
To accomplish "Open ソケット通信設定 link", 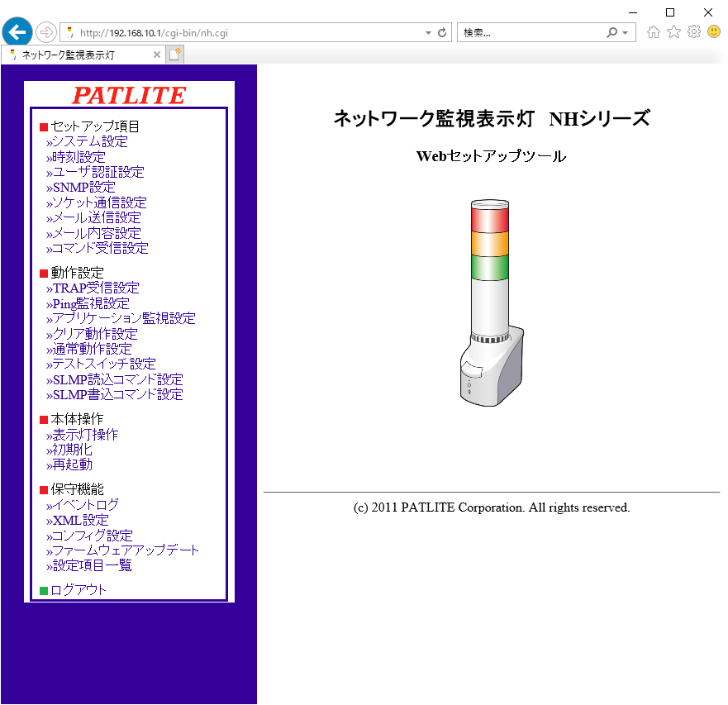I will tap(97, 202).
